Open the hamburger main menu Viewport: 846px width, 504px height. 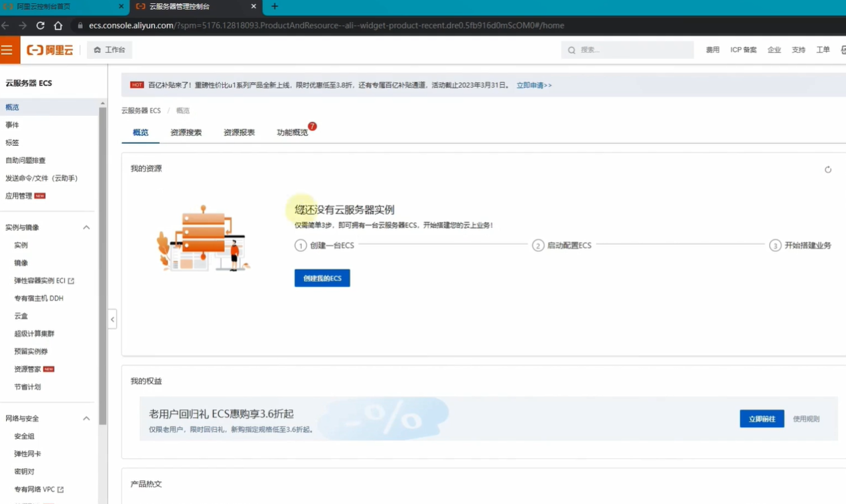tap(7, 50)
